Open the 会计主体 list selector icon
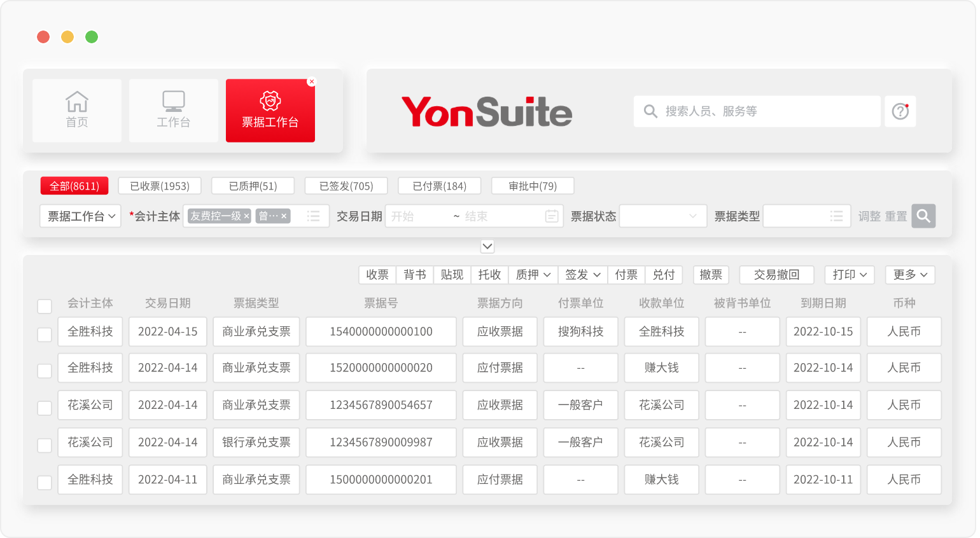The height and width of the screenshot is (538, 980). tap(313, 216)
